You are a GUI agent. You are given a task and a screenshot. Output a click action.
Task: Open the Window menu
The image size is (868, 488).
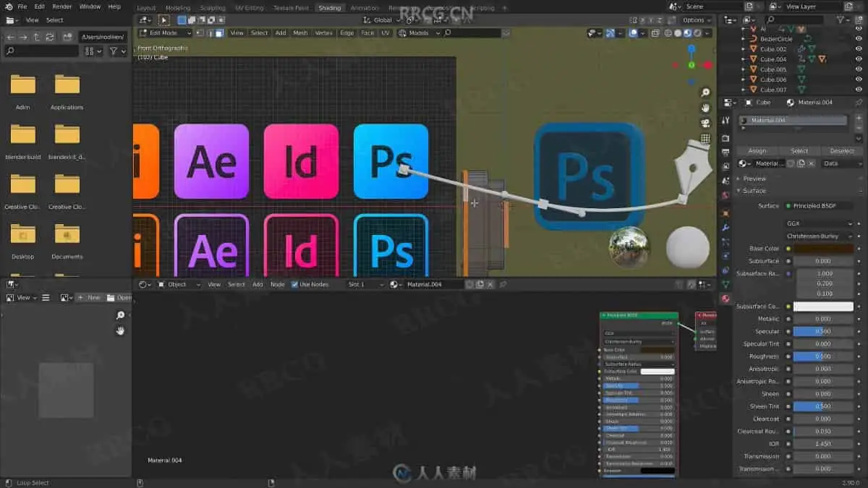[90, 7]
